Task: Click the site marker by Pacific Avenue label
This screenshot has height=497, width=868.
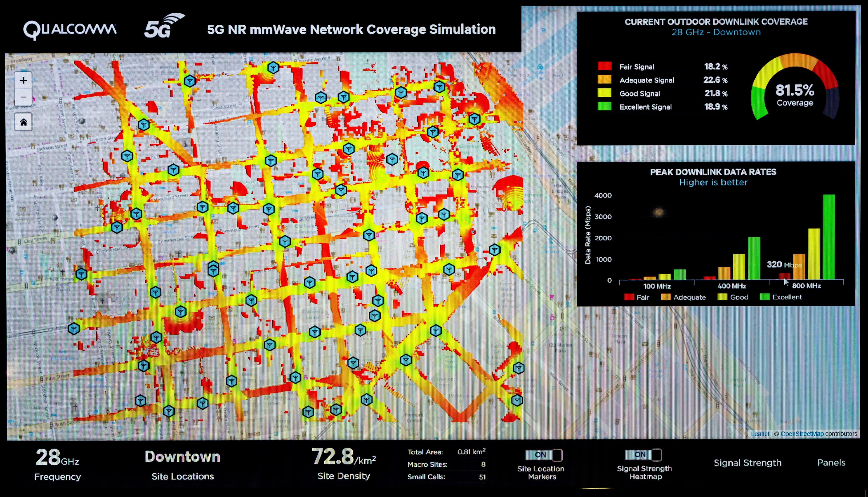Action: coord(273,68)
